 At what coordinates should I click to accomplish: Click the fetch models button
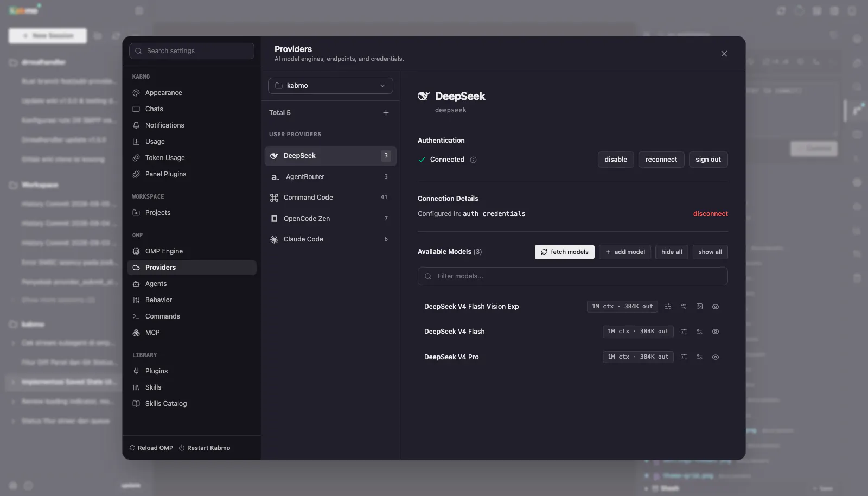click(x=565, y=252)
